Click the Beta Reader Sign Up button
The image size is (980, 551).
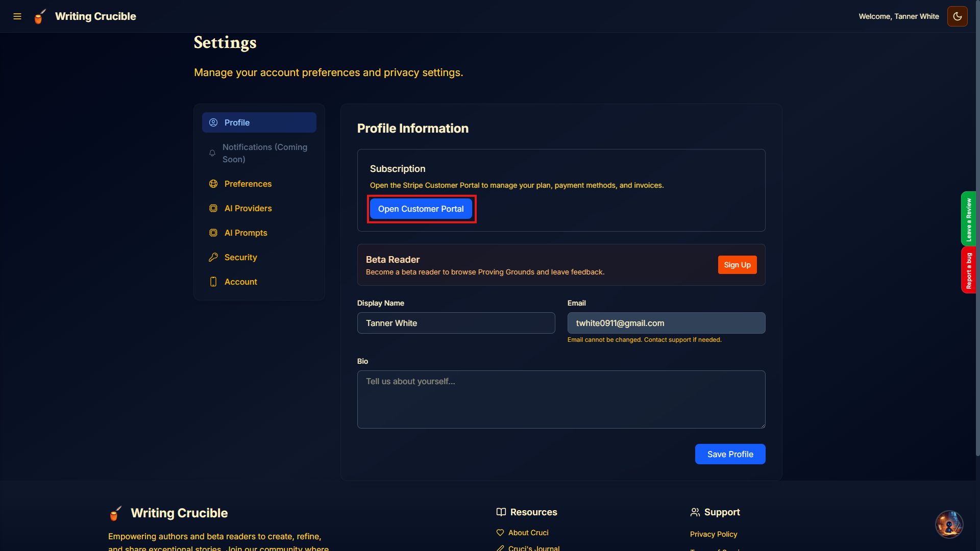coord(737,265)
